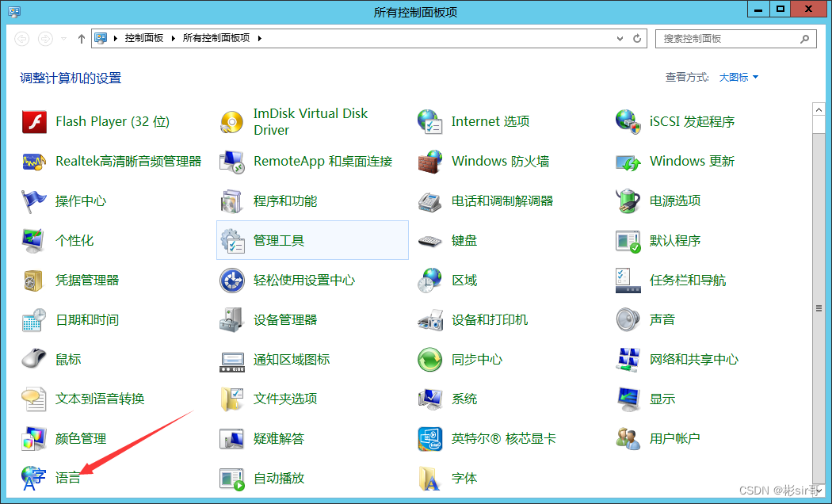Screen dimensions: 832x504
Task: Expand the chevron after 控制面板 breadcrumb
Action: [x=173, y=38]
